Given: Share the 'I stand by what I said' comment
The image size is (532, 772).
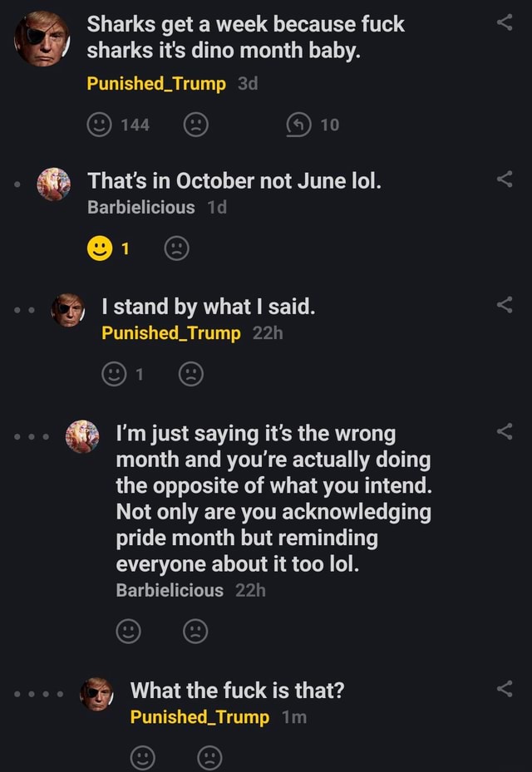Looking at the screenshot, I should tap(505, 307).
